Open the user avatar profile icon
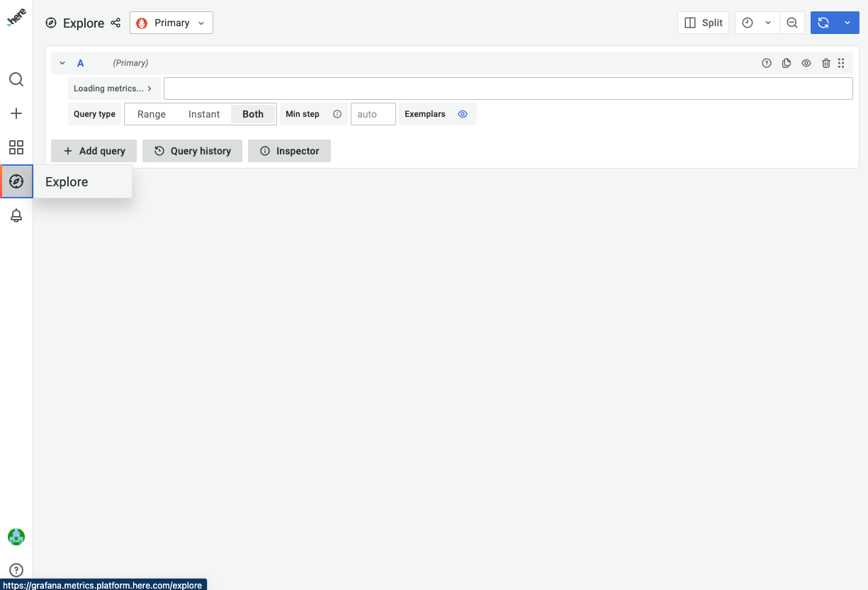This screenshot has height=590, width=868. 16,536
